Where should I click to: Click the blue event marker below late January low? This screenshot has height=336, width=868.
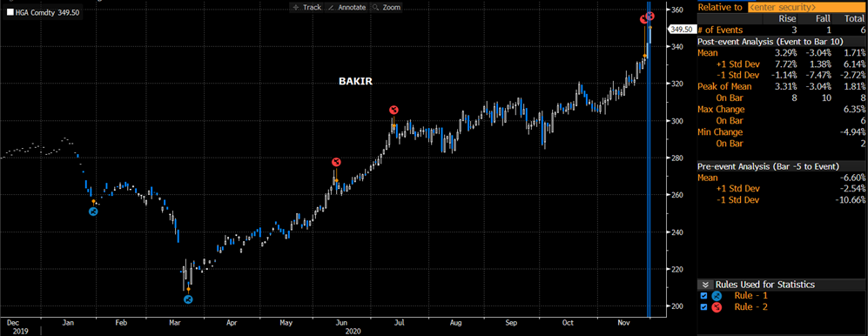coord(93,212)
